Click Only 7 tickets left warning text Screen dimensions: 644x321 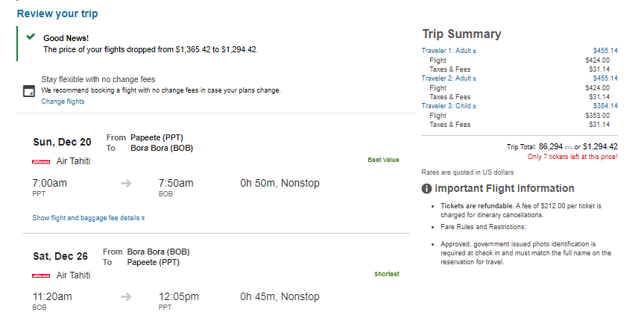[572, 157]
